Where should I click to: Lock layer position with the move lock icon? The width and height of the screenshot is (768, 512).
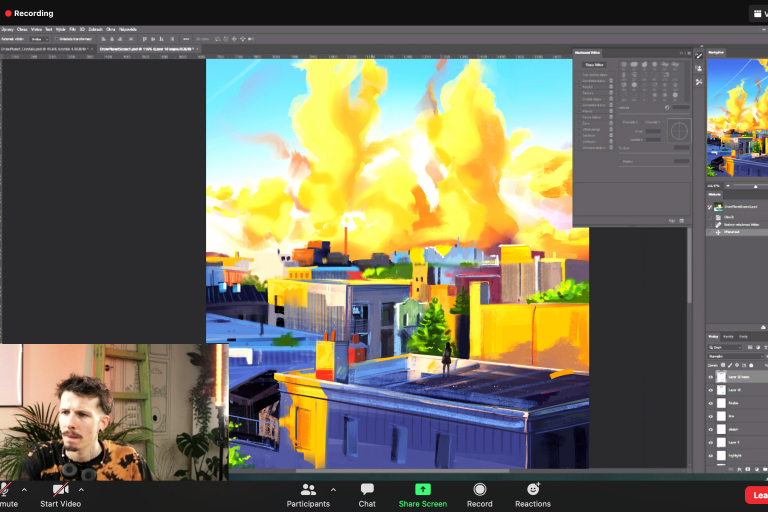pyautogui.click(x=737, y=365)
